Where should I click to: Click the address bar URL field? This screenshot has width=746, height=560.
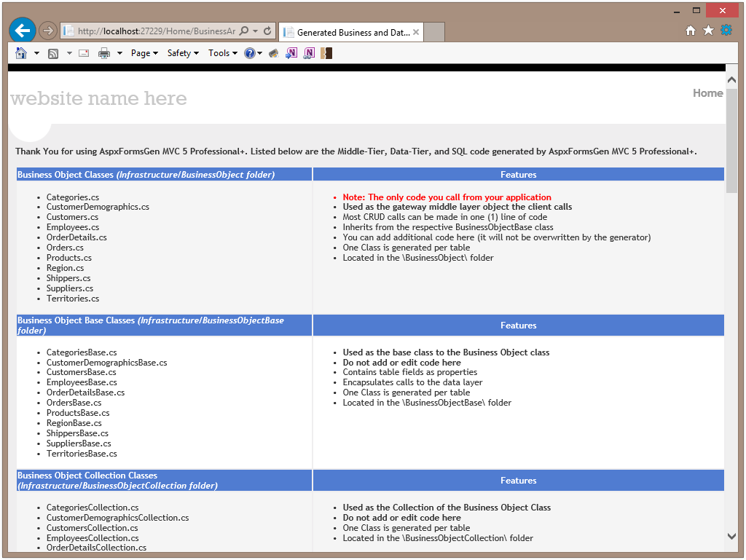pos(156,31)
